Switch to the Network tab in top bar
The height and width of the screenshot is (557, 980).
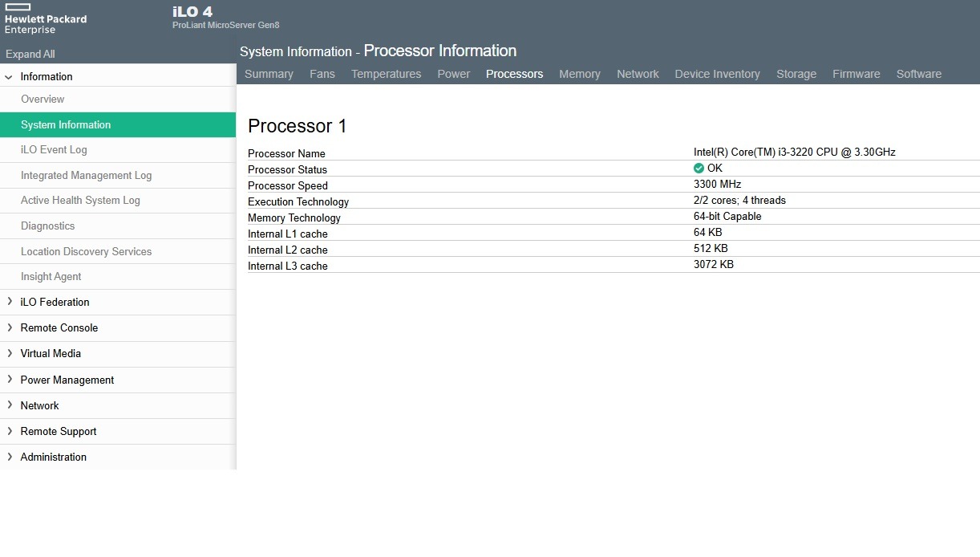click(x=638, y=74)
